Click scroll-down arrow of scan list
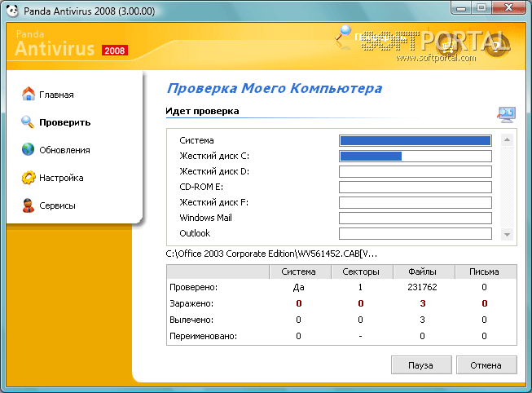Viewport: 532px width, 393px height. coord(507,235)
